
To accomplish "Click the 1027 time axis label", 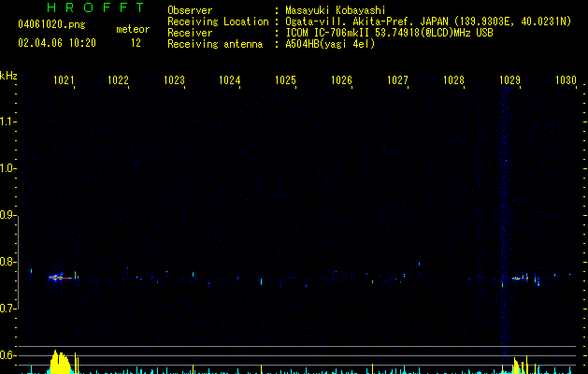I will pos(397,80).
